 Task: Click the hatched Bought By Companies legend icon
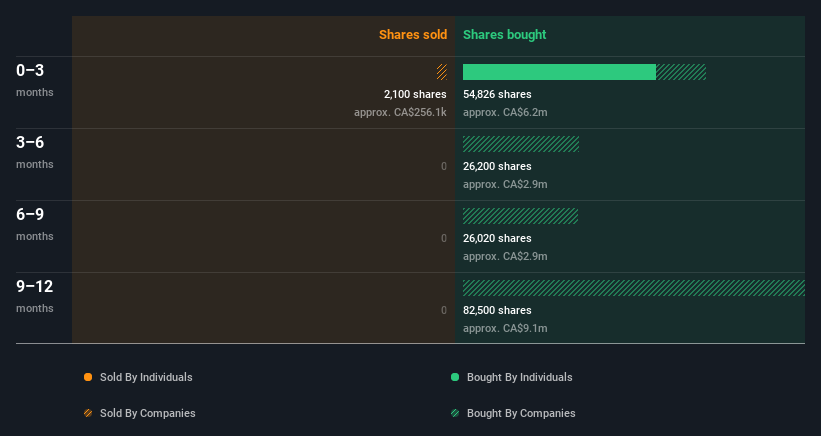tap(455, 413)
